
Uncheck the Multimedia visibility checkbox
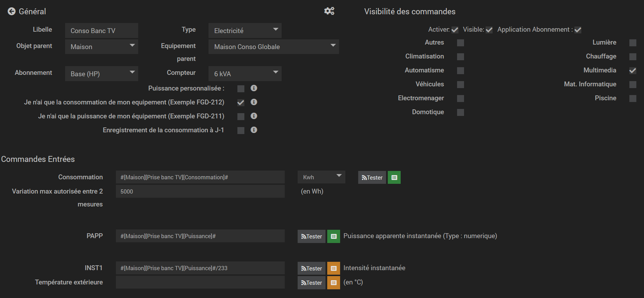(633, 71)
